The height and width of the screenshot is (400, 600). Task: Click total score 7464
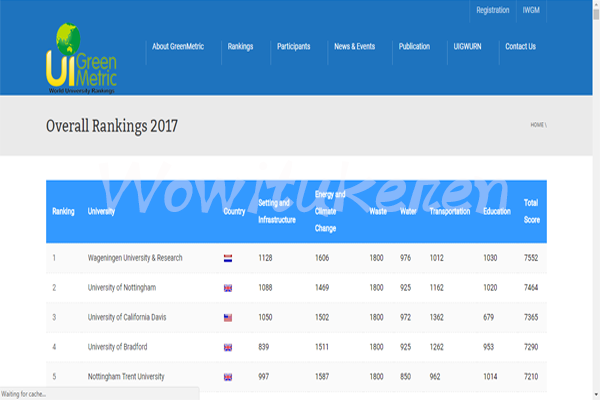tap(531, 287)
